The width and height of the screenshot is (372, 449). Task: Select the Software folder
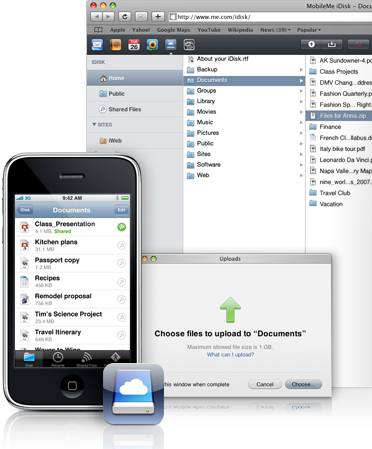pos(244,165)
